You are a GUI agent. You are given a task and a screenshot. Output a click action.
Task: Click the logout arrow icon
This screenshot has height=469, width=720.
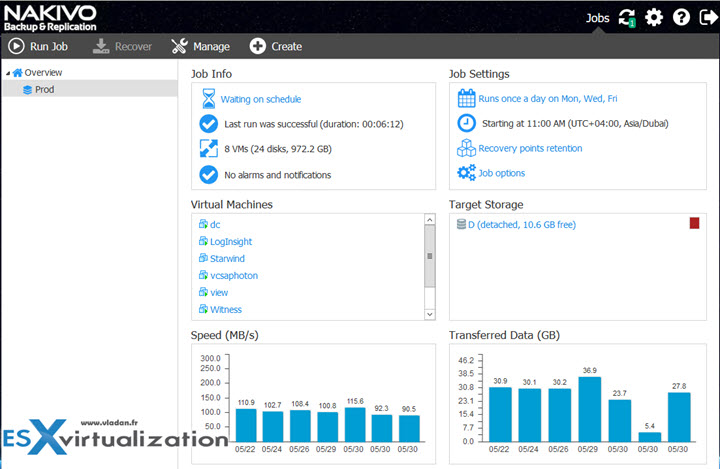(709, 18)
